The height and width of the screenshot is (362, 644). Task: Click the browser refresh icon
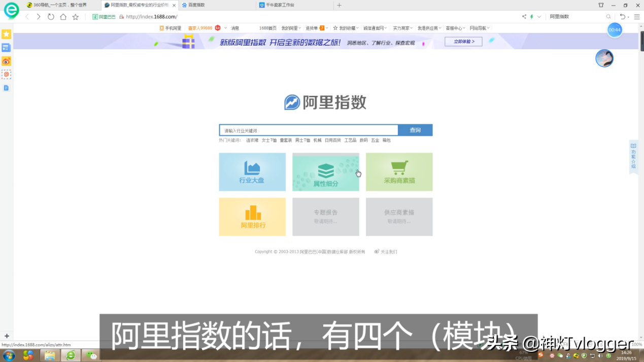click(x=51, y=17)
